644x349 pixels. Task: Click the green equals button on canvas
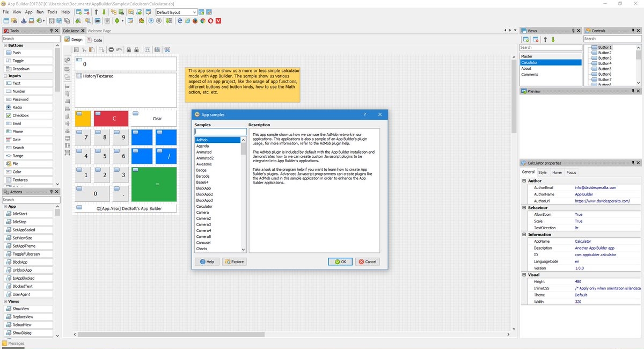point(154,184)
